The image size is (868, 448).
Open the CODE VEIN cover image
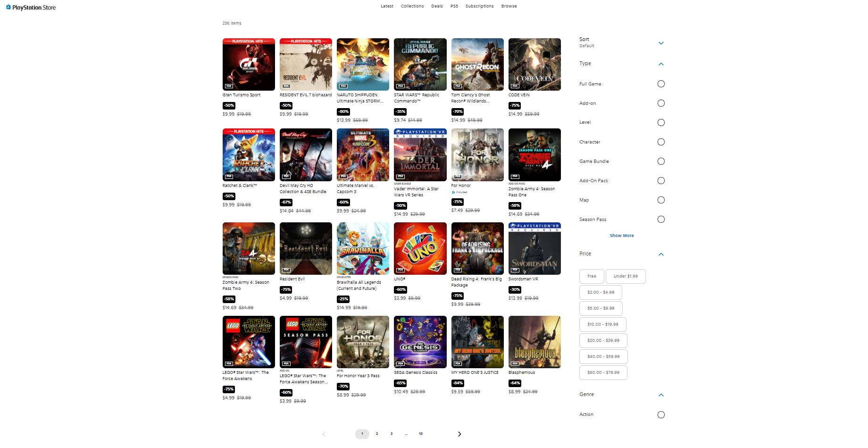pyautogui.click(x=534, y=64)
